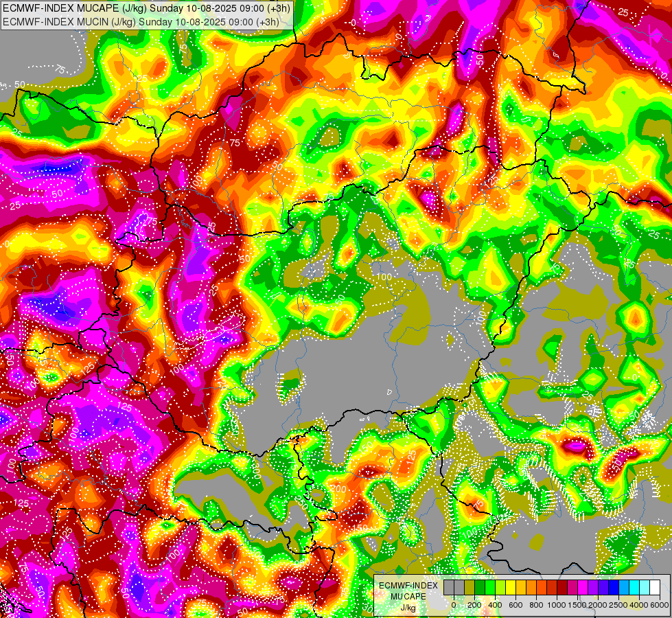Click the MUCAPE title line at top
672x618 pixels.
(x=146, y=8)
